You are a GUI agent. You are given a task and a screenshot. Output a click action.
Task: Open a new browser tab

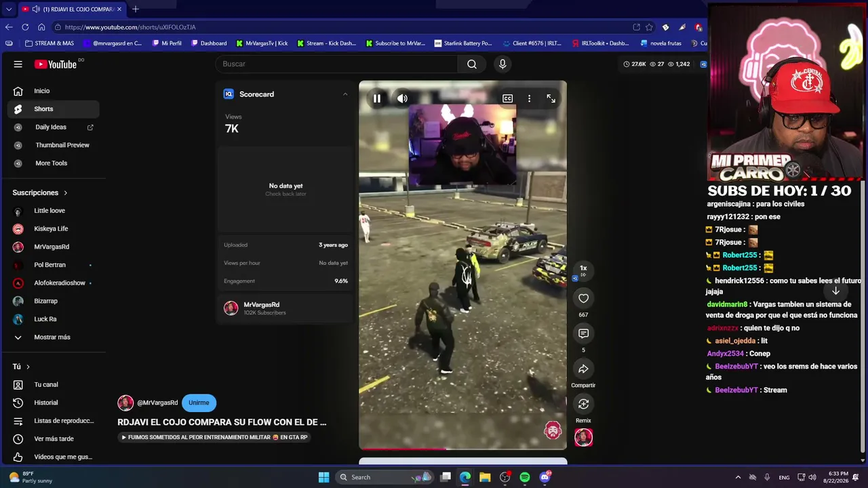click(x=135, y=9)
